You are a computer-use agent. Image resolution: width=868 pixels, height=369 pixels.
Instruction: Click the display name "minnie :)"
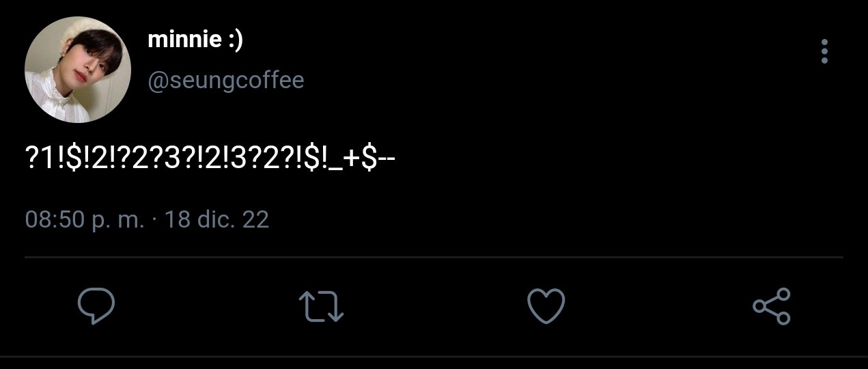tap(195, 40)
